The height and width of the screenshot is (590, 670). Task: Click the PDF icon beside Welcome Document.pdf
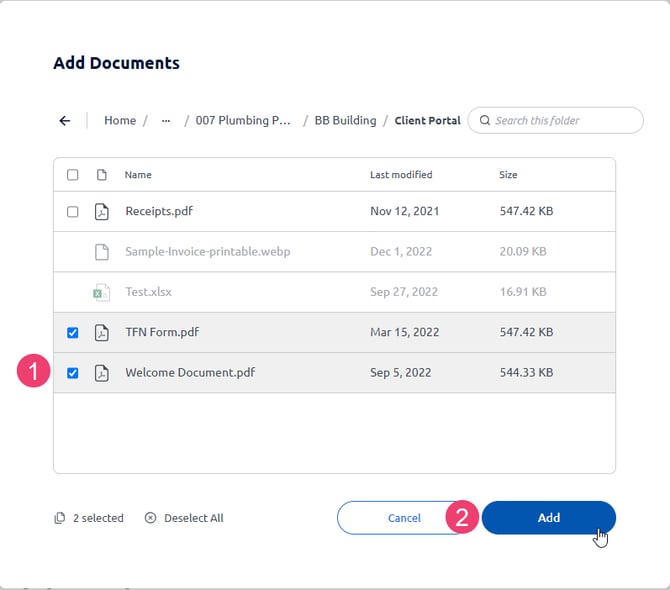point(101,372)
